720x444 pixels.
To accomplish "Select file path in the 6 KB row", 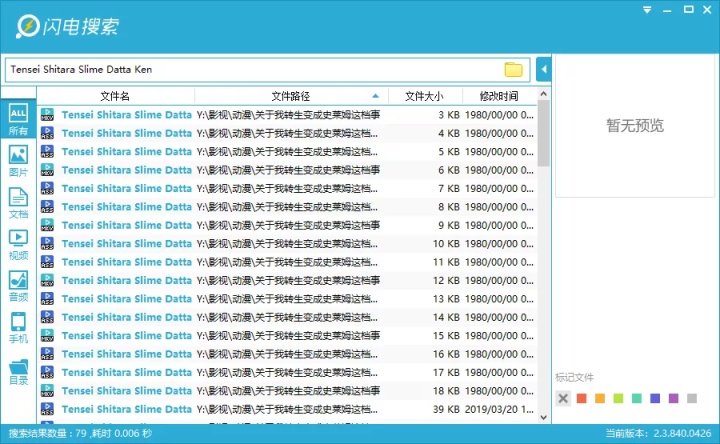I will (288, 170).
